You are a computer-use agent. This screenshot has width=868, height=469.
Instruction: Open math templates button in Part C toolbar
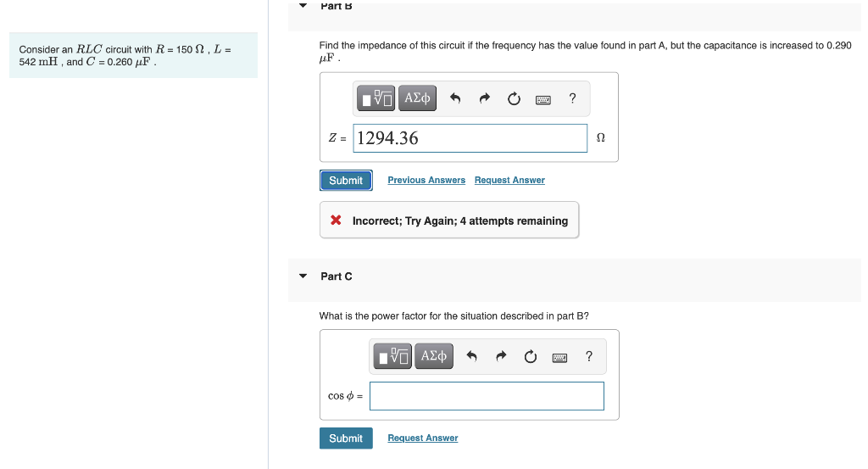[392, 356]
